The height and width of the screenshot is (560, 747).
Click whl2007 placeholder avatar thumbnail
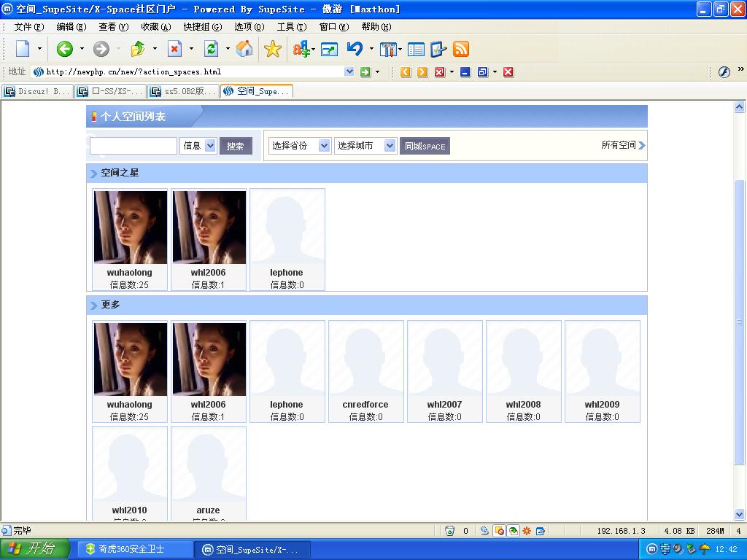click(445, 359)
